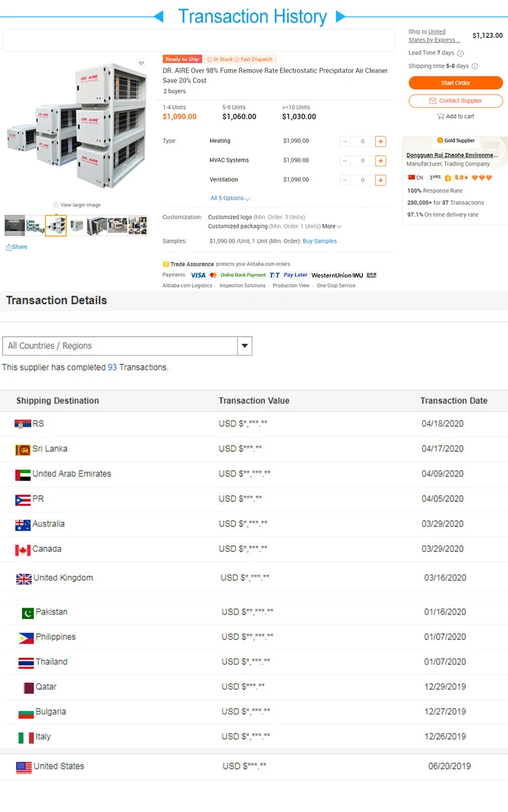Click the Heating quantity input field
Image resolution: width=508 pixels, height=812 pixels.
pyautogui.click(x=363, y=141)
